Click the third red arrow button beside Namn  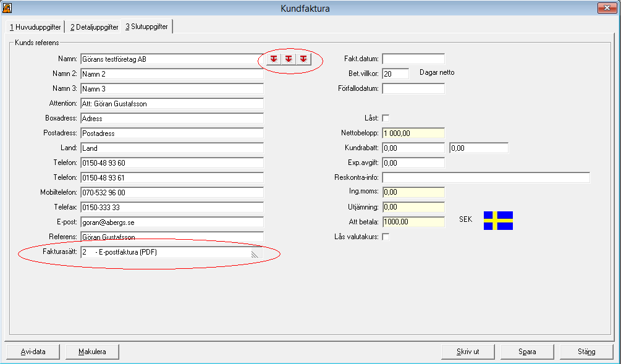pos(303,59)
